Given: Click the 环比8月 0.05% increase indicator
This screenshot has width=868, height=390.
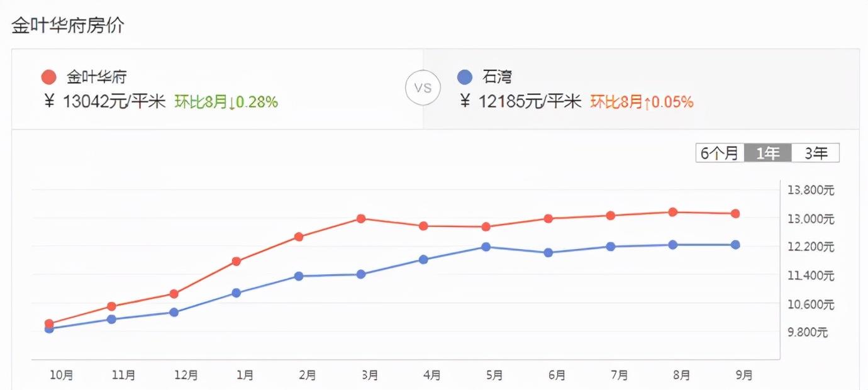Looking at the screenshot, I should (x=642, y=101).
